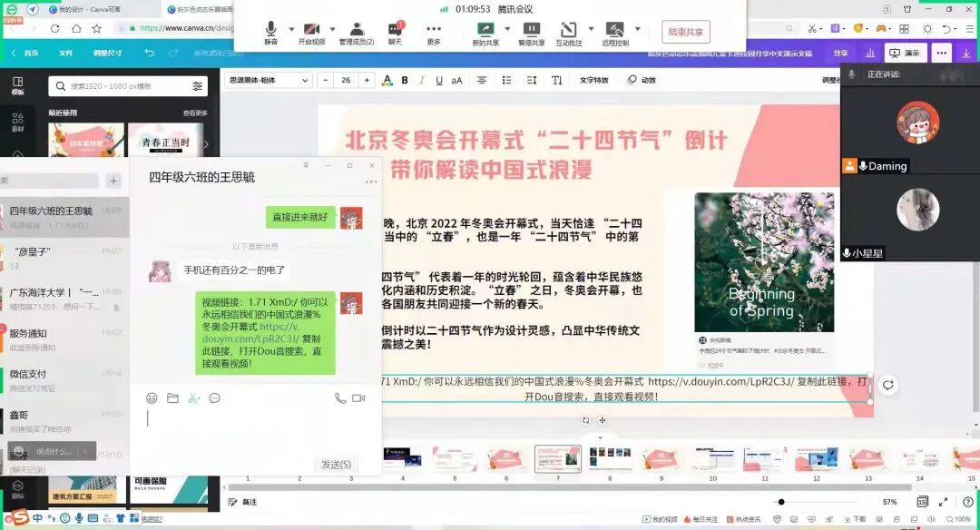Viewport: 980px width, 530px height.
Task: Open the emoji picker in the WeChat chat window
Action: point(151,397)
